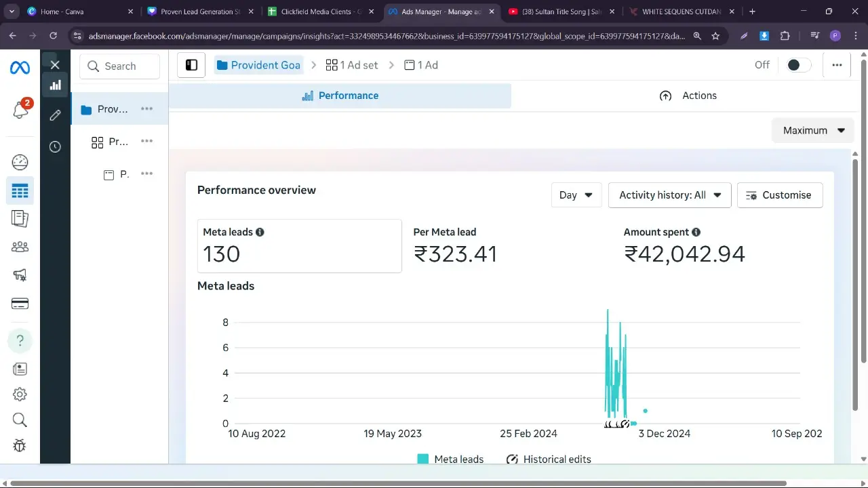Switch to the Performance tab

[340, 96]
